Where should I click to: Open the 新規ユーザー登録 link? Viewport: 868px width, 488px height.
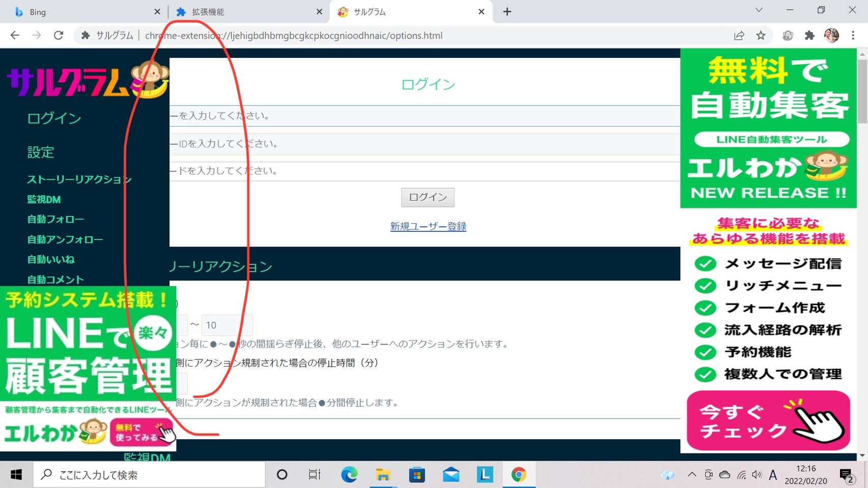pyautogui.click(x=428, y=227)
